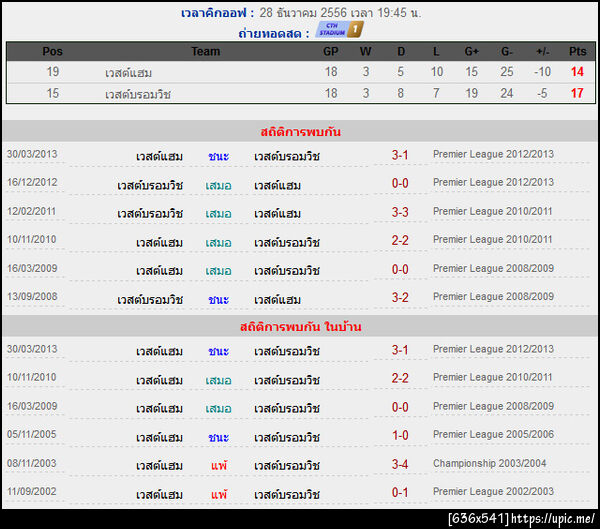This screenshot has height=529, width=600.
Task: Select the GP column header
Action: pyautogui.click(x=331, y=51)
